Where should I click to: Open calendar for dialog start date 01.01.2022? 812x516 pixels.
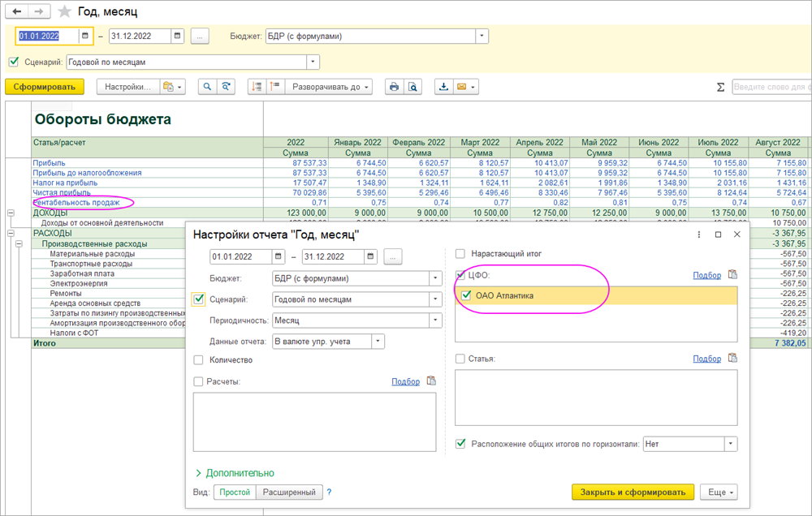tap(279, 256)
